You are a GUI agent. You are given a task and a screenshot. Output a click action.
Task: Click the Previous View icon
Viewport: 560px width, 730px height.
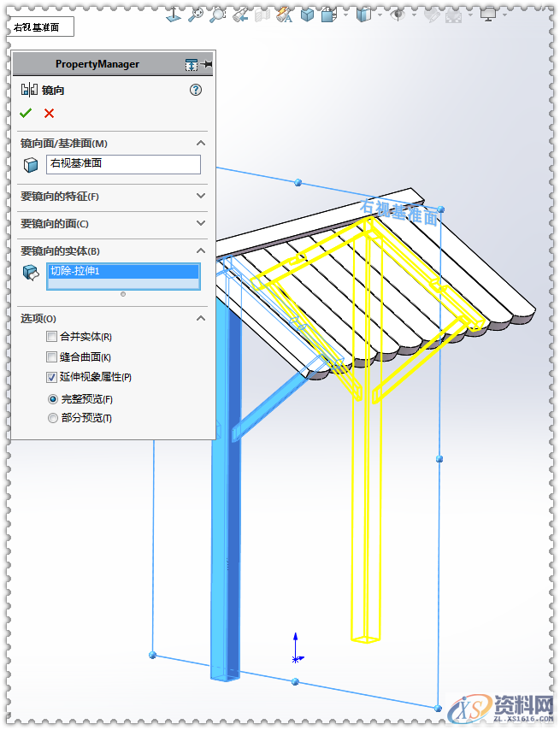(x=240, y=15)
